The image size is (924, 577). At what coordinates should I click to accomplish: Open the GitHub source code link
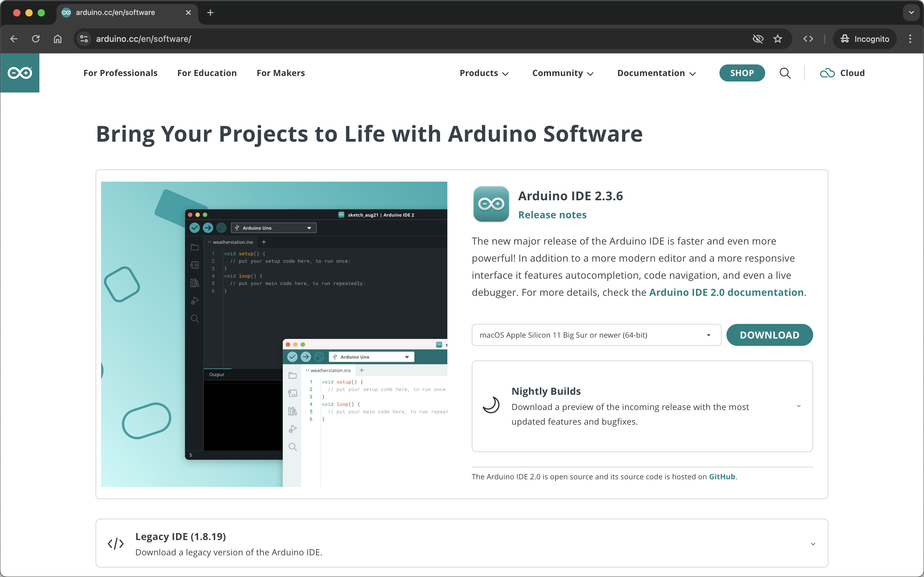click(x=722, y=477)
